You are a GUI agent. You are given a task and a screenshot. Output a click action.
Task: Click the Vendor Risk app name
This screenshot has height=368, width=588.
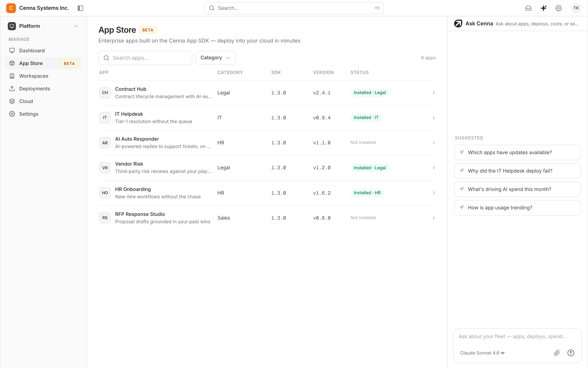[x=129, y=164]
